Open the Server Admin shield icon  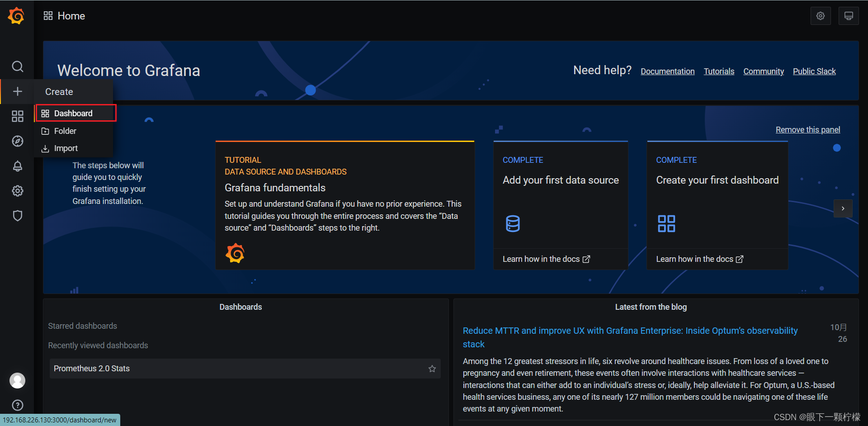tap(17, 216)
